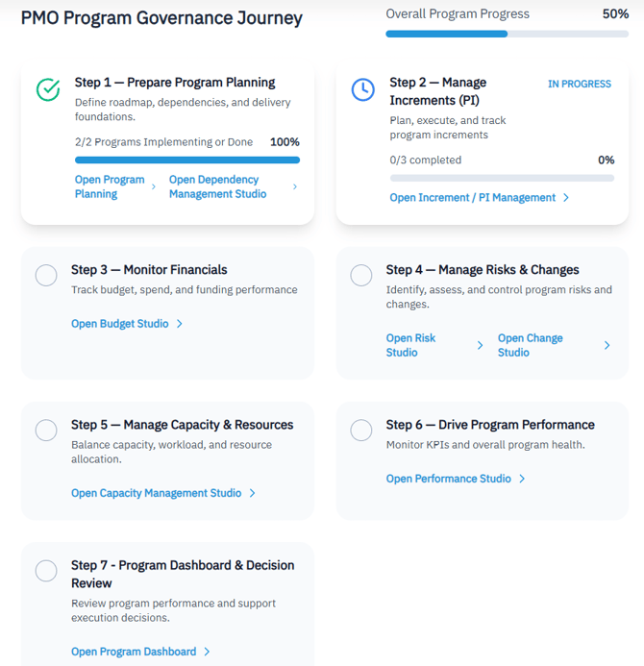Click arrow icon beside Open Capacity Management Studio
The width and height of the screenshot is (644, 666).
[253, 493]
